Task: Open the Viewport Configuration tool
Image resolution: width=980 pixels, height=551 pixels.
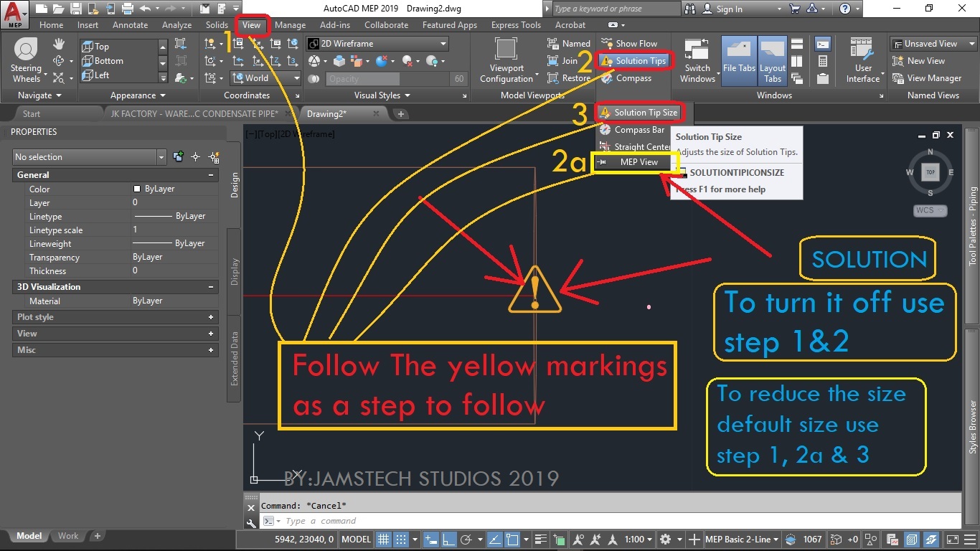Action: click(507, 61)
